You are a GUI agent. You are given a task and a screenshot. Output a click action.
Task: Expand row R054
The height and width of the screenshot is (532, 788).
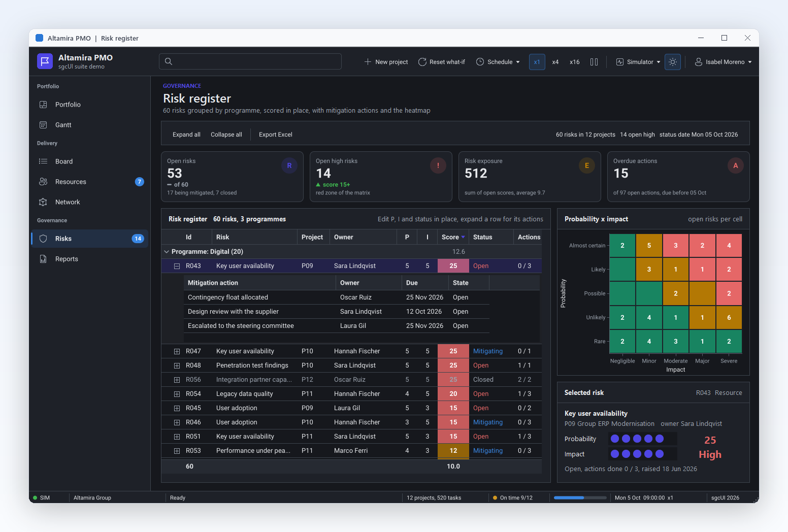point(177,394)
